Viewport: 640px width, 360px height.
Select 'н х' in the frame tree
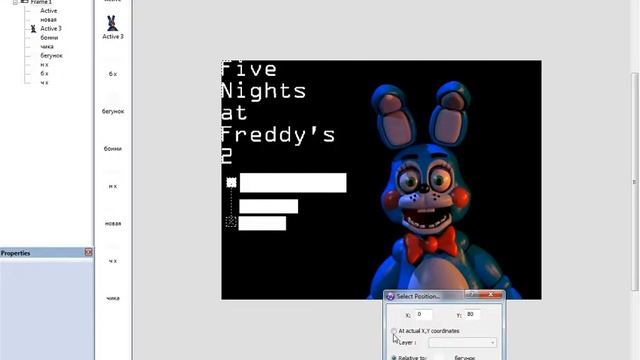44,64
